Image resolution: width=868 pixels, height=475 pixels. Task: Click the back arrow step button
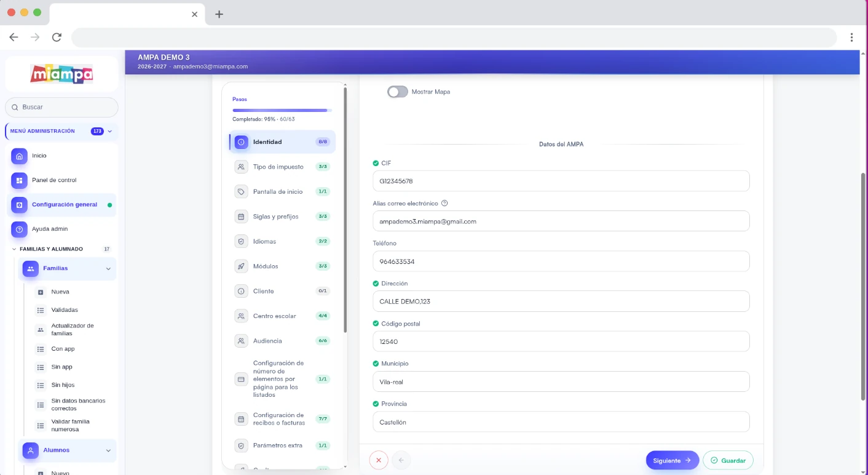pyautogui.click(x=401, y=460)
